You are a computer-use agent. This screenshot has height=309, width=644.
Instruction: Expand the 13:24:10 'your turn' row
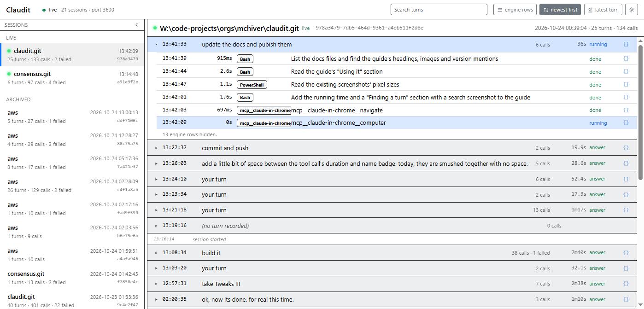[x=157, y=179]
